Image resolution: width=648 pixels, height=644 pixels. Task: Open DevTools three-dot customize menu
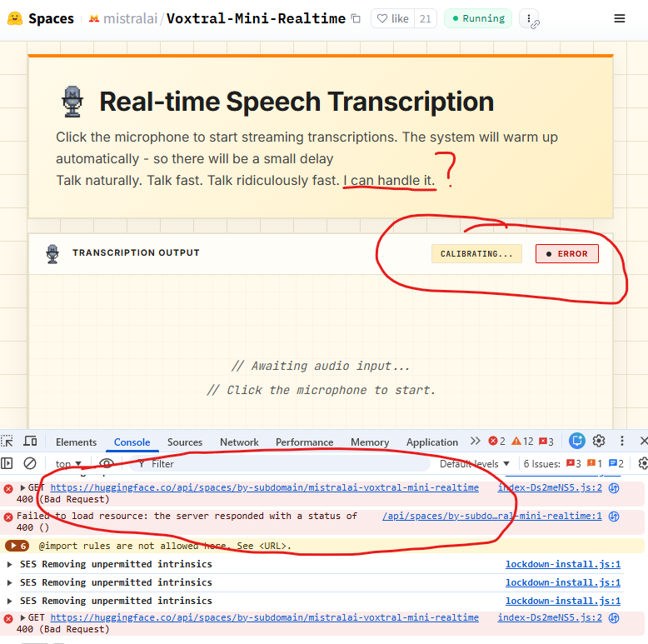tap(622, 441)
